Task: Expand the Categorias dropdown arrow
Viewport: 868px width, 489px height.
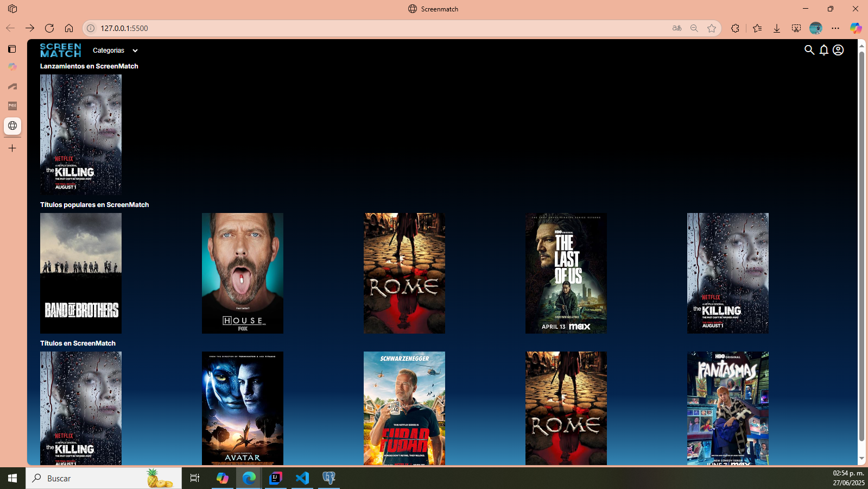Action: (135, 51)
